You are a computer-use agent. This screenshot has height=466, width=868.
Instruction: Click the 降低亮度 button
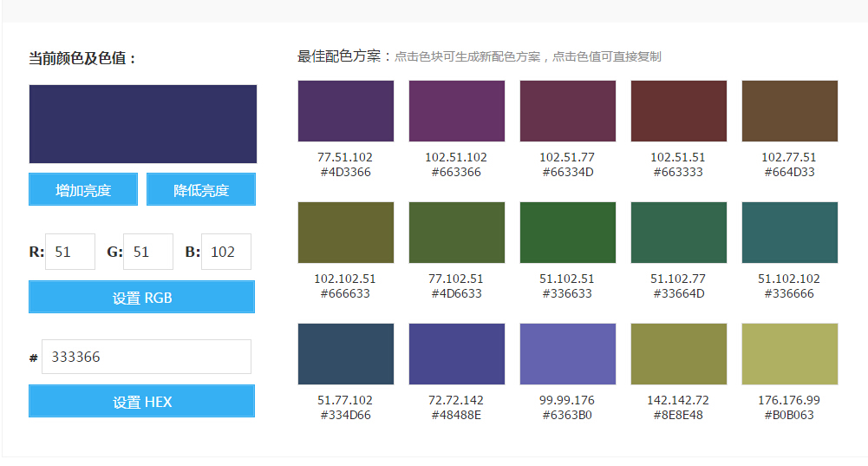tap(201, 190)
